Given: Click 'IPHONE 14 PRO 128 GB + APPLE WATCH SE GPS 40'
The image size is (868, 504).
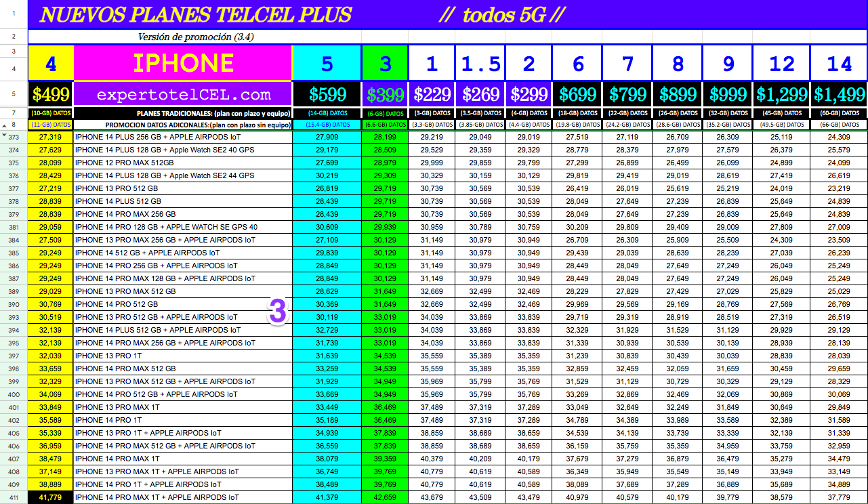Looking at the screenshot, I should point(183,227).
